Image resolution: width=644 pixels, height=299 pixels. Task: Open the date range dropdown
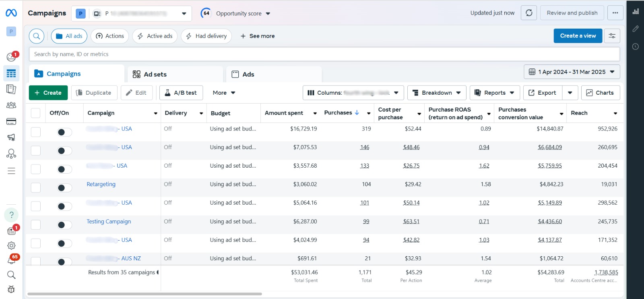(x=572, y=72)
